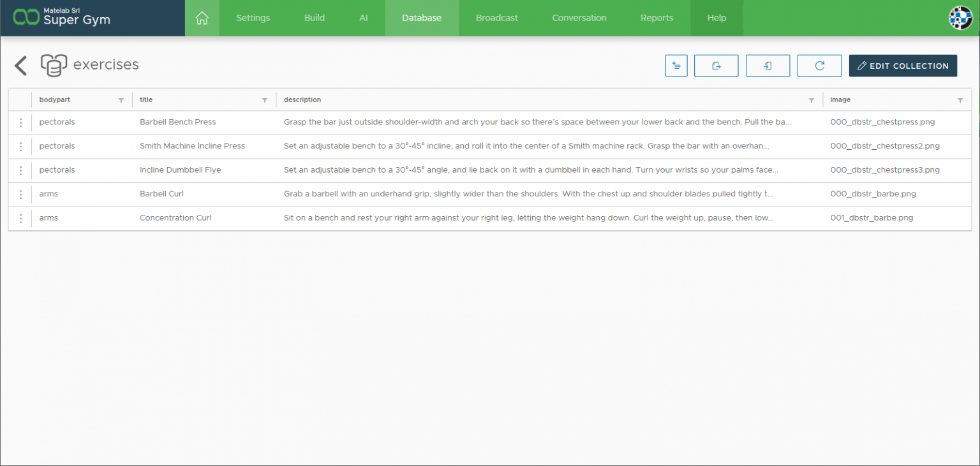Image resolution: width=980 pixels, height=466 pixels.
Task: Open the Settings menu
Action: tap(253, 18)
